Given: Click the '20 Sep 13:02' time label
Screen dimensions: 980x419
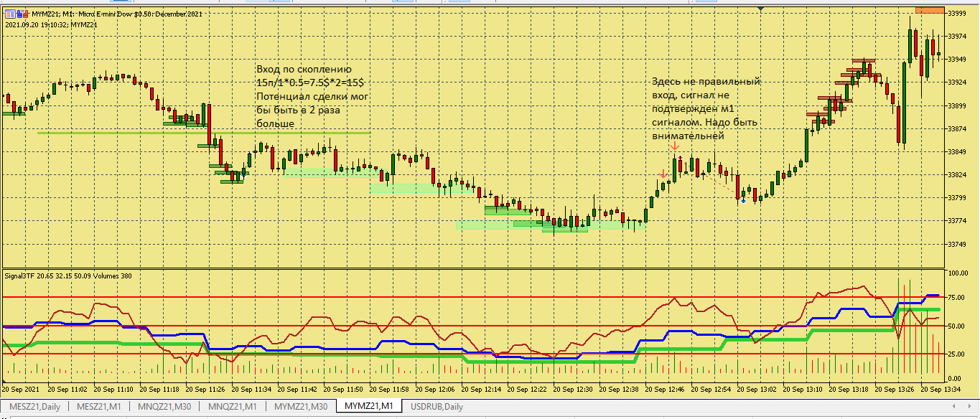Looking at the screenshot, I should click(x=755, y=390).
